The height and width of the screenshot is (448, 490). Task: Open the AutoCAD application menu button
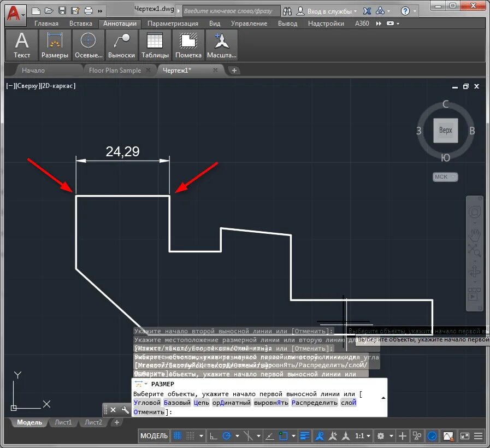coord(15,14)
